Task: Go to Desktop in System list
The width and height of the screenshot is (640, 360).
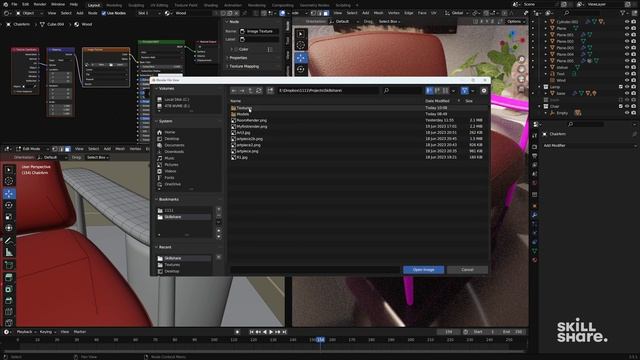Action: (x=171, y=139)
